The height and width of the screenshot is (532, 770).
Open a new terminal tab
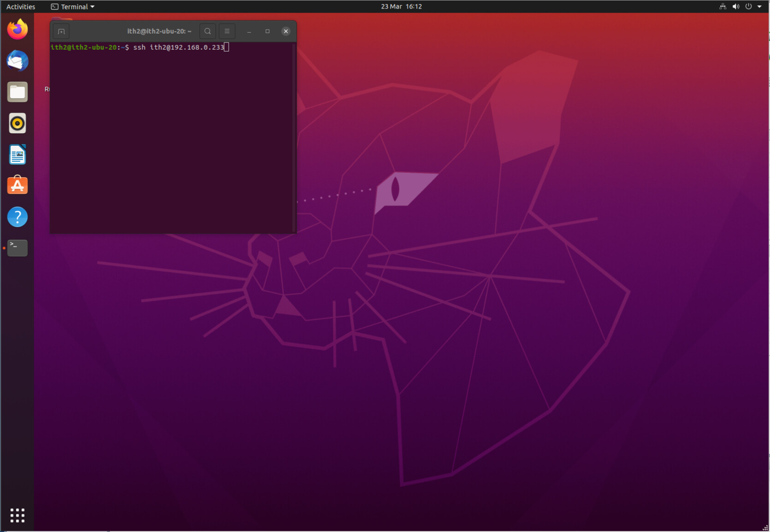click(x=61, y=31)
